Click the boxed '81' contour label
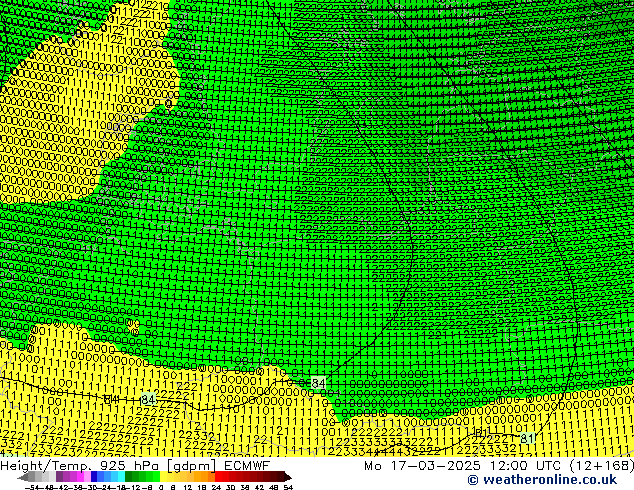634x490 pixels. click(x=527, y=438)
